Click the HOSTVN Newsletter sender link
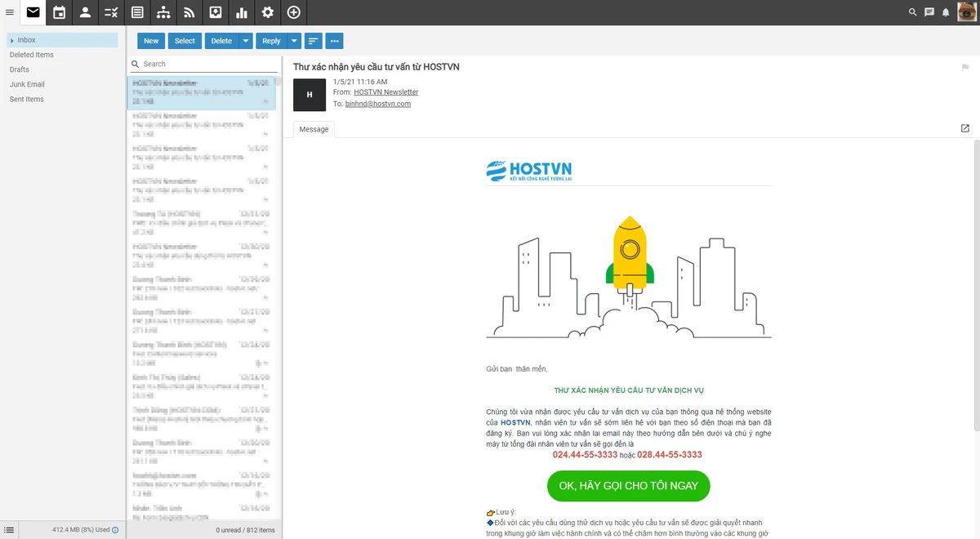The image size is (980, 539). point(385,92)
